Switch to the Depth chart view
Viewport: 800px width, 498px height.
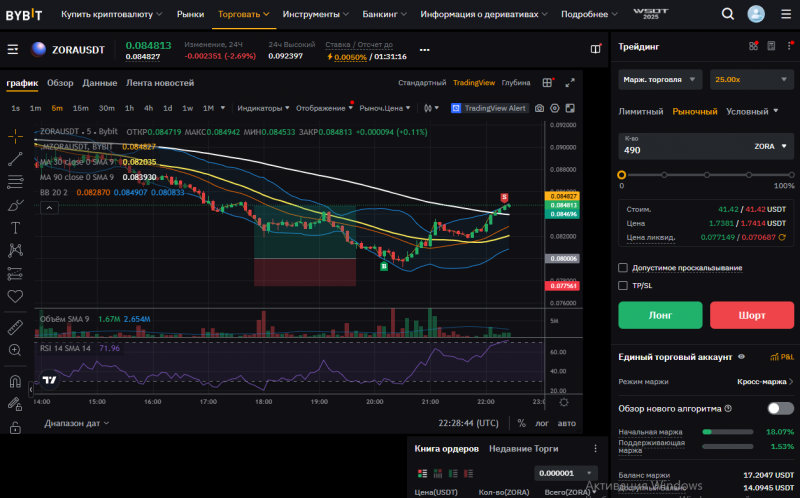[x=516, y=83]
